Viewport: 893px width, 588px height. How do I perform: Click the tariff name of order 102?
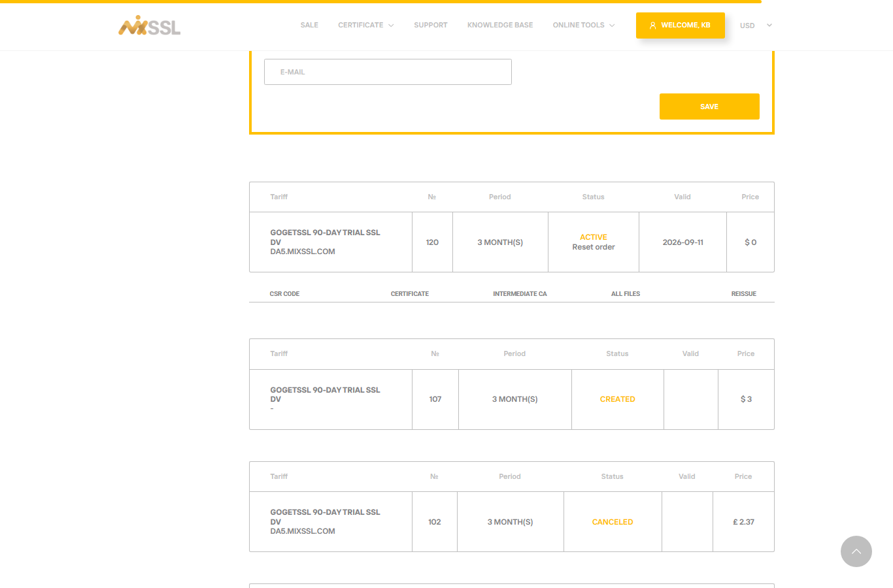(325, 517)
